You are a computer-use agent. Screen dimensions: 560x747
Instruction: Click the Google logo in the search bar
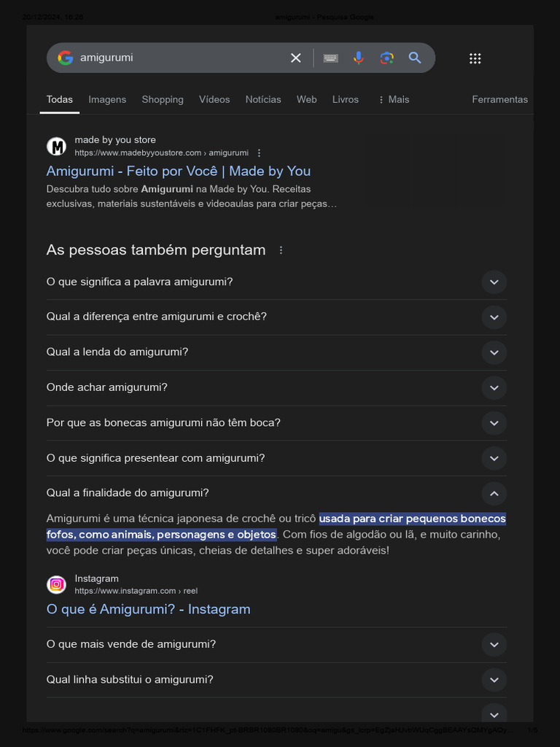tap(66, 58)
